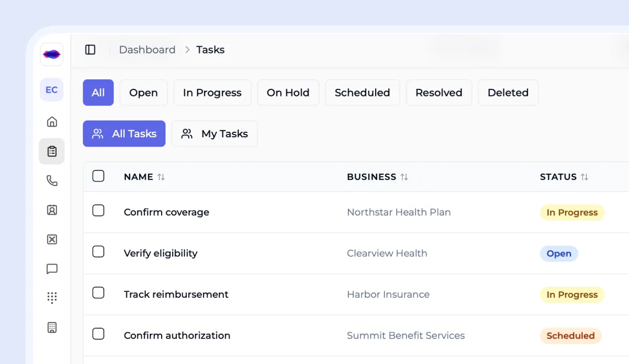The width and height of the screenshot is (629, 364).
Task: Click the sidebar square X icon
Action: 52,239
